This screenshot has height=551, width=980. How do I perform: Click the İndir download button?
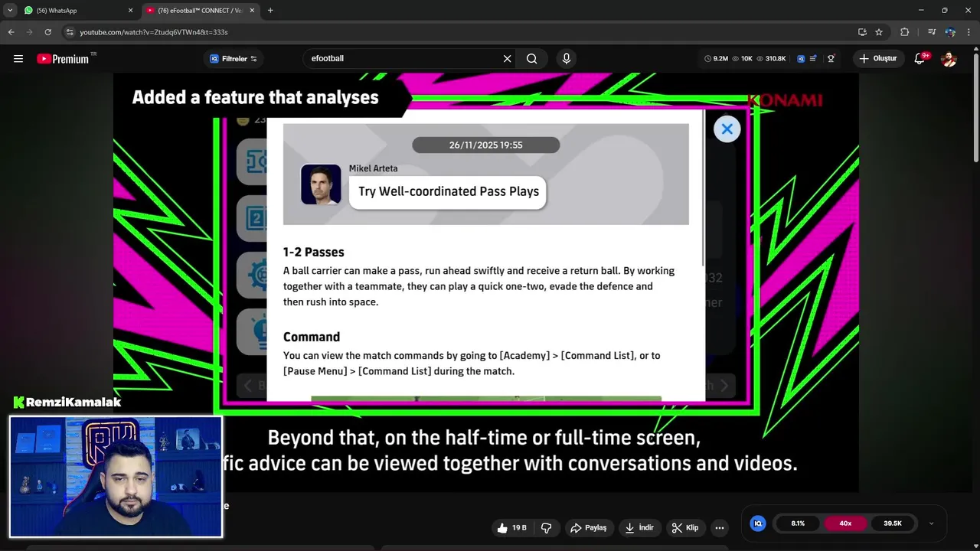point(639,528)
